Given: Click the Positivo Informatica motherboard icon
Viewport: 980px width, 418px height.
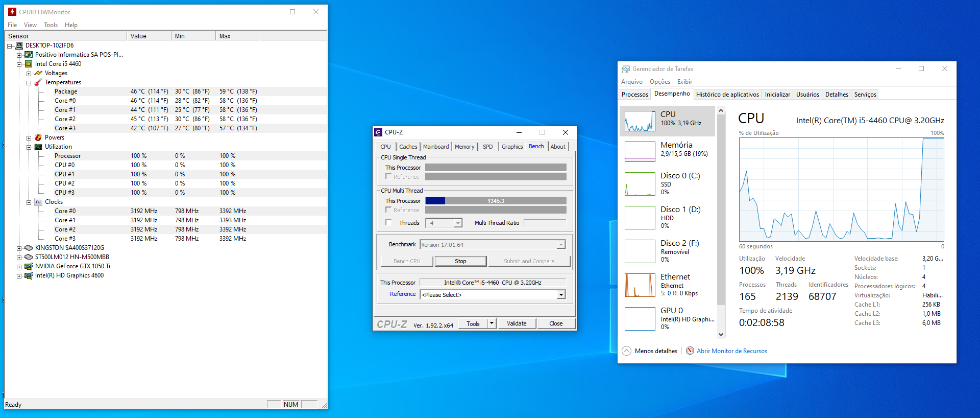Looking at the screenshot, I should click(29, 55).
